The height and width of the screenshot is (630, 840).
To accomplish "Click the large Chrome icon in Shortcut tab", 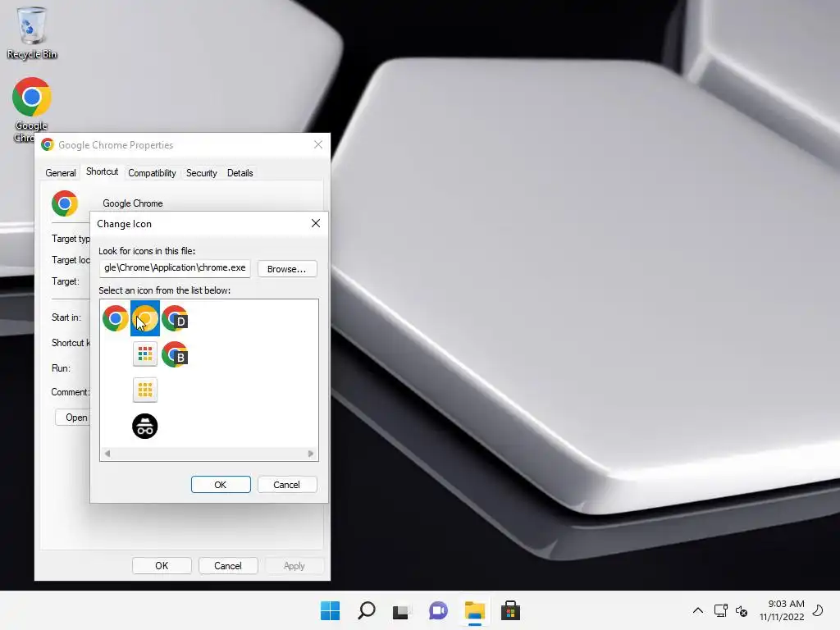I will tap(65, 203).
